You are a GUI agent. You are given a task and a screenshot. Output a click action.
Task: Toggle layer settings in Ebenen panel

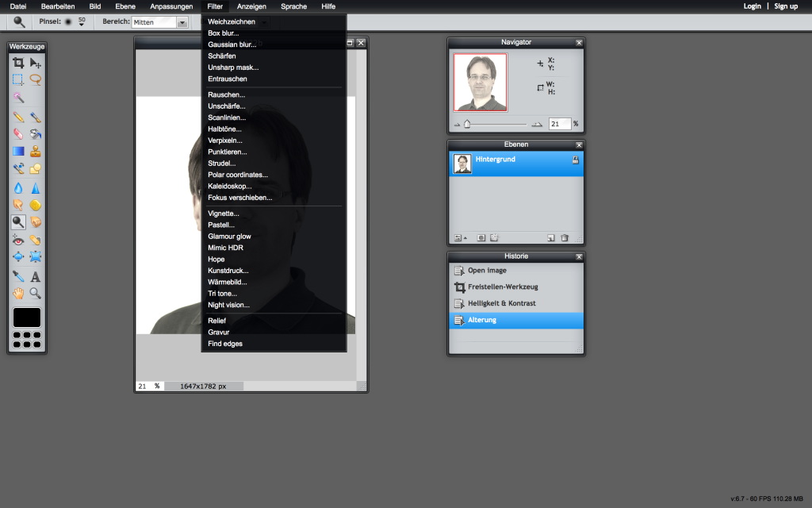(459, 237)
